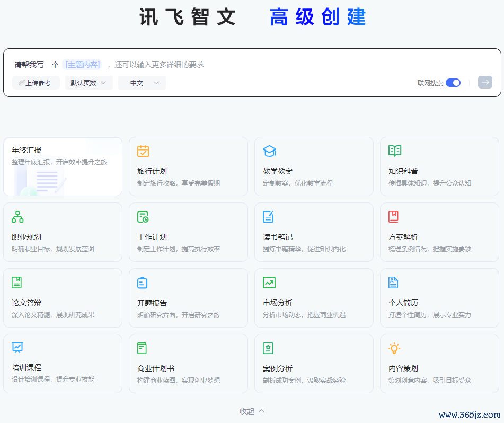This screenshot has height=423, width=504.
Task: Click the 讯飞智文 heading
Action: (x=188, y=17)
